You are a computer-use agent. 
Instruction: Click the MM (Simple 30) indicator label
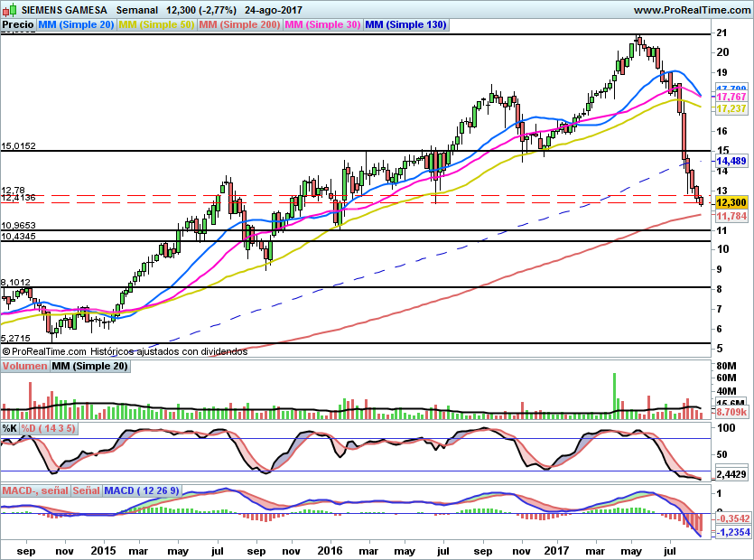click(322, 25)
